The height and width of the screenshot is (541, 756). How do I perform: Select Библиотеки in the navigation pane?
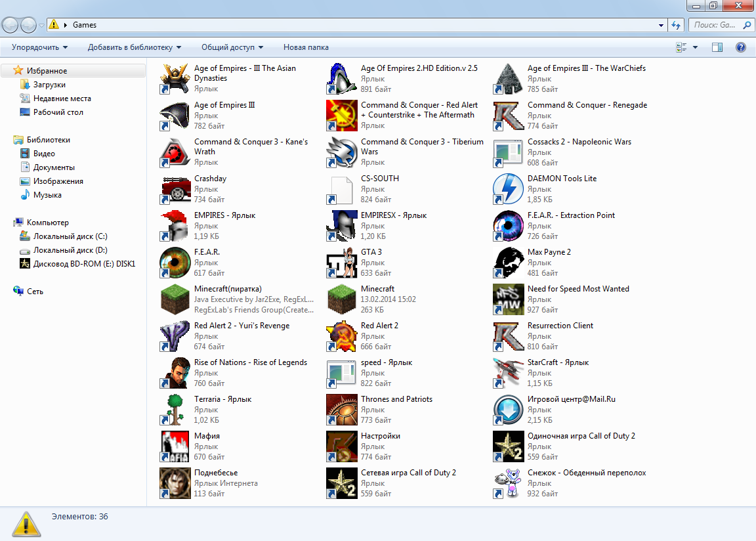click(x=48, y=140)
